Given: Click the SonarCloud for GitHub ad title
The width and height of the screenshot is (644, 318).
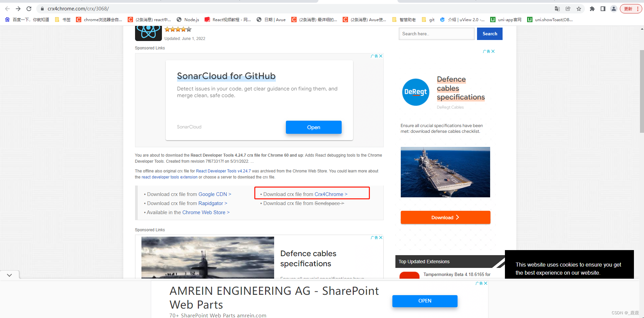Looking at the screenshot, I should pyautogui.click(x=226, y=76).
